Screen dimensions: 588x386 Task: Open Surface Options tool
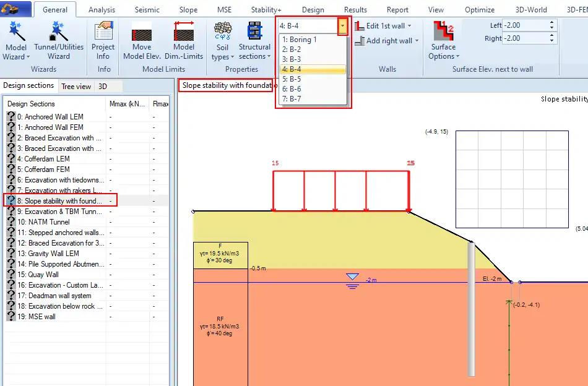point(444,40)
